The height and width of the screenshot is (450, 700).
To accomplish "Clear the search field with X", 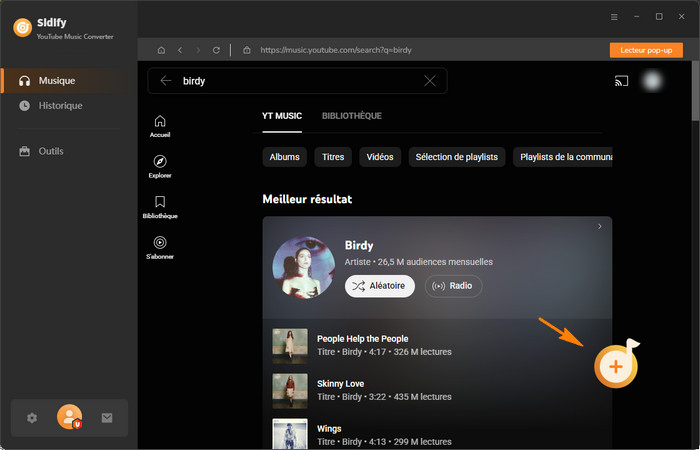I will [430, 82].
